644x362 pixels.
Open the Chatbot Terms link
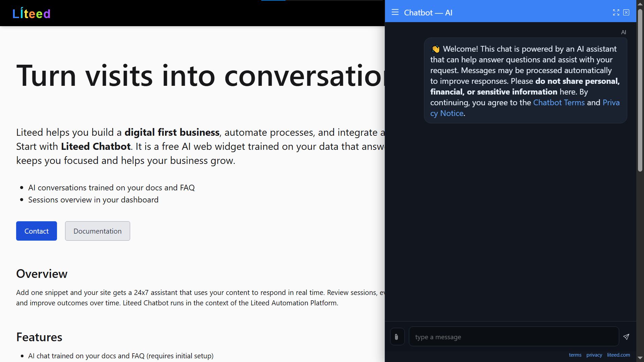coord(558,103)
